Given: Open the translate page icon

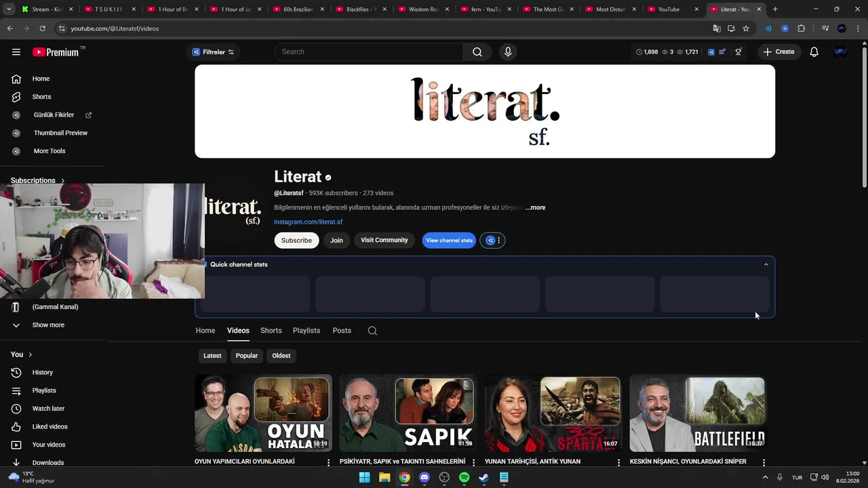Looking at the screenshot, I should point(717,28).
